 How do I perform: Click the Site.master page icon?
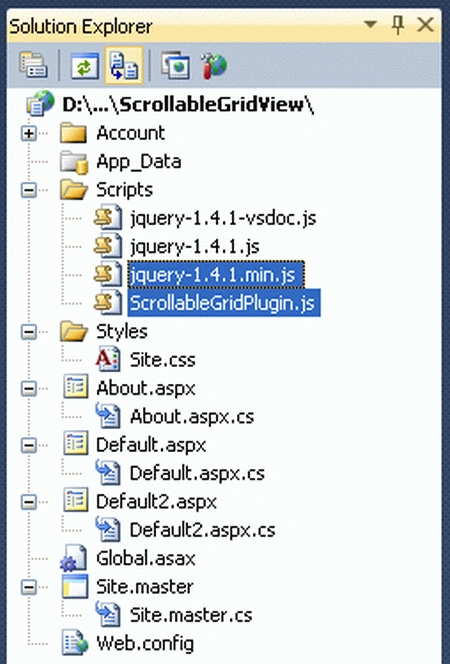pos(75,587)
